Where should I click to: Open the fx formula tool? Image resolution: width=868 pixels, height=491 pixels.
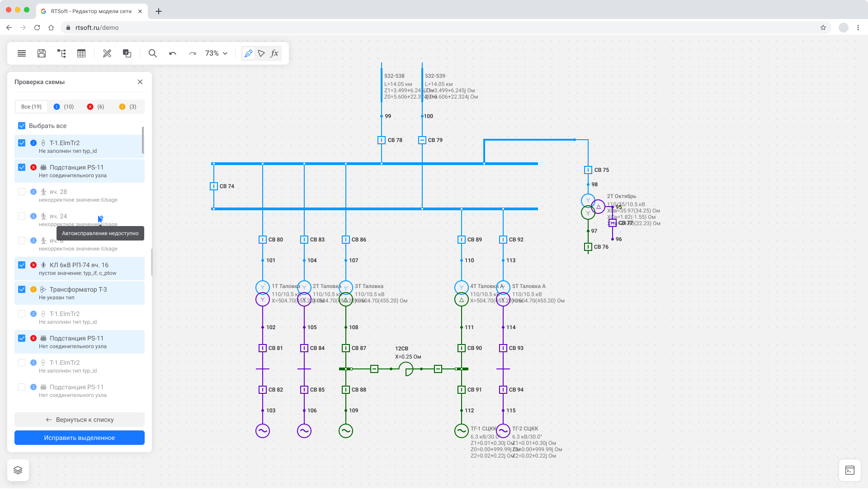[274, 53]
